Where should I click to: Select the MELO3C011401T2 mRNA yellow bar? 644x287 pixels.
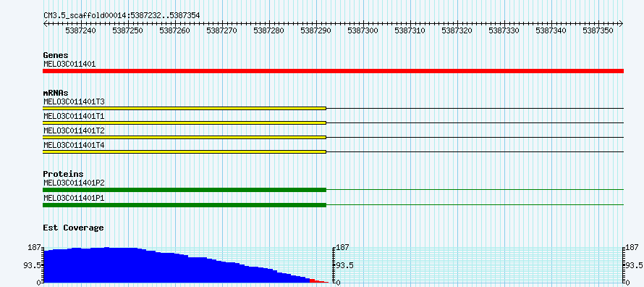[185, 137]
